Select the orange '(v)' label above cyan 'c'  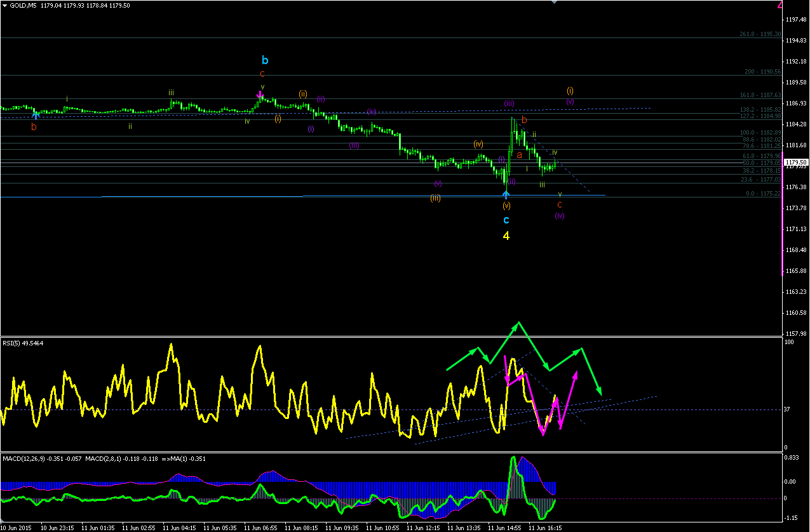[x=506, y=206]
